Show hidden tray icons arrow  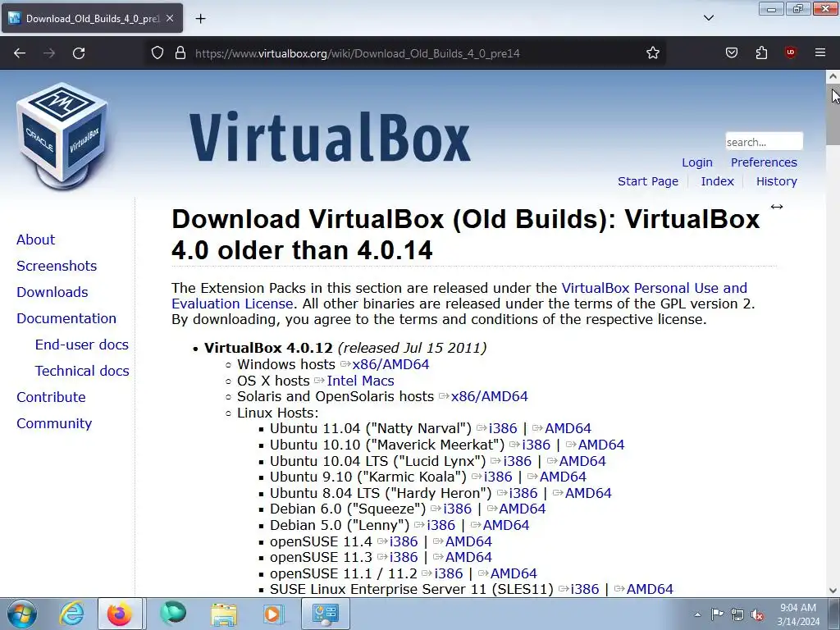(697, 614)
